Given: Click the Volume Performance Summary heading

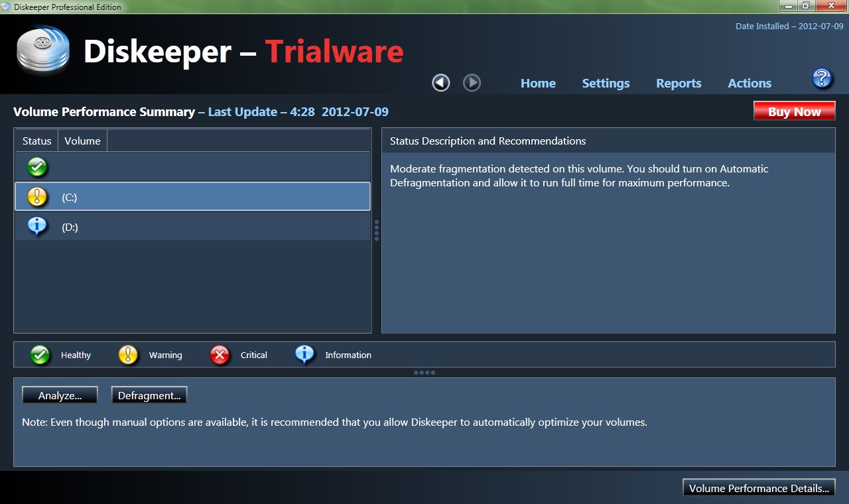Looking at the screenshot, I should point(104,112).
